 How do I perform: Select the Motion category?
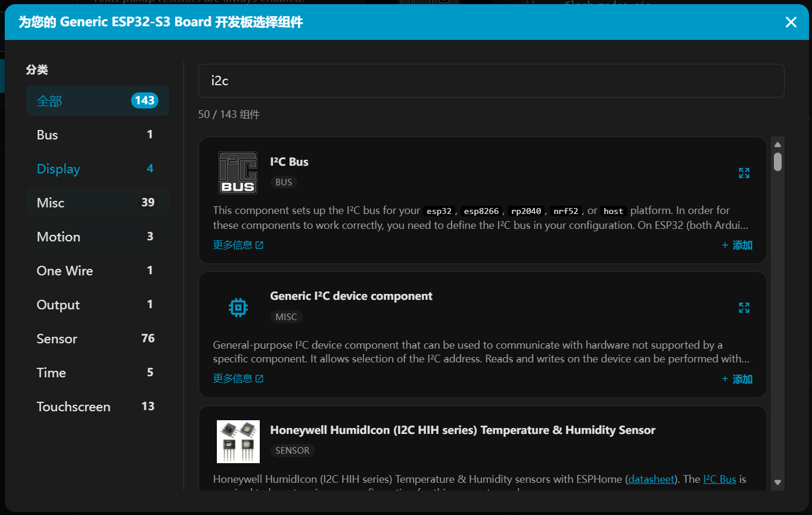[98, 237]
